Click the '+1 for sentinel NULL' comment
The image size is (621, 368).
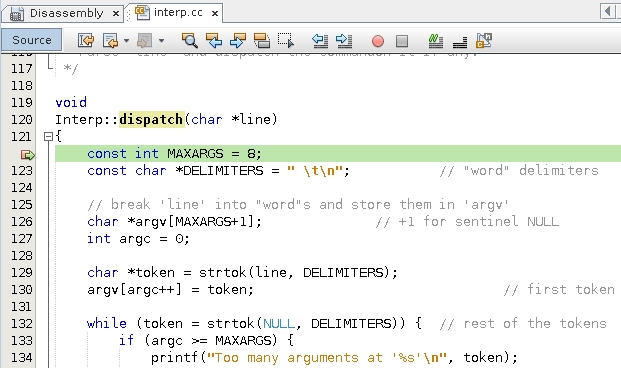[x=467, y=221]
